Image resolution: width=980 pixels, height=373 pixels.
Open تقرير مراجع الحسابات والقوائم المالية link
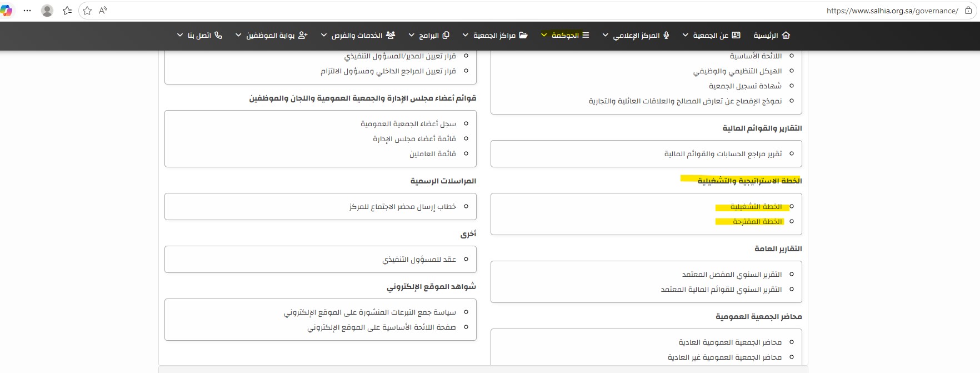pyautogui.click(x=723, y=154)
